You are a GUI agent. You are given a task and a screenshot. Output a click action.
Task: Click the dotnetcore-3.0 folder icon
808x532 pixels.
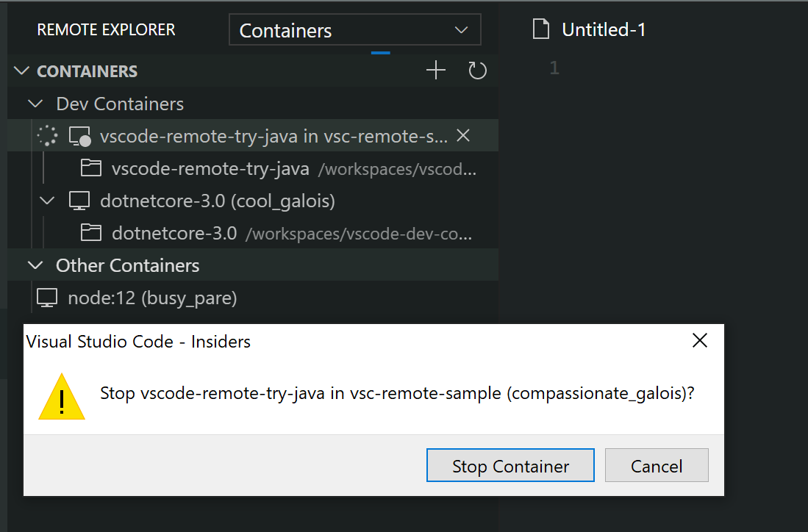tap(90, 232)
